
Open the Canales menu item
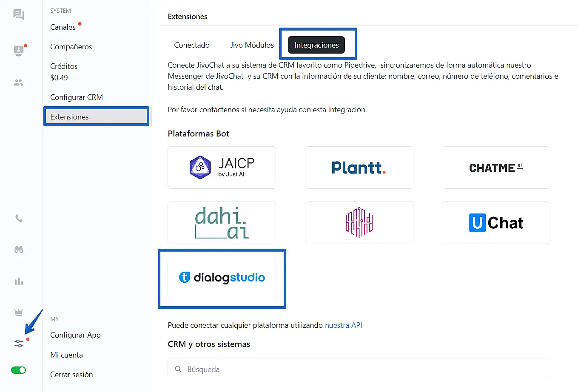(x=63, y=27)
